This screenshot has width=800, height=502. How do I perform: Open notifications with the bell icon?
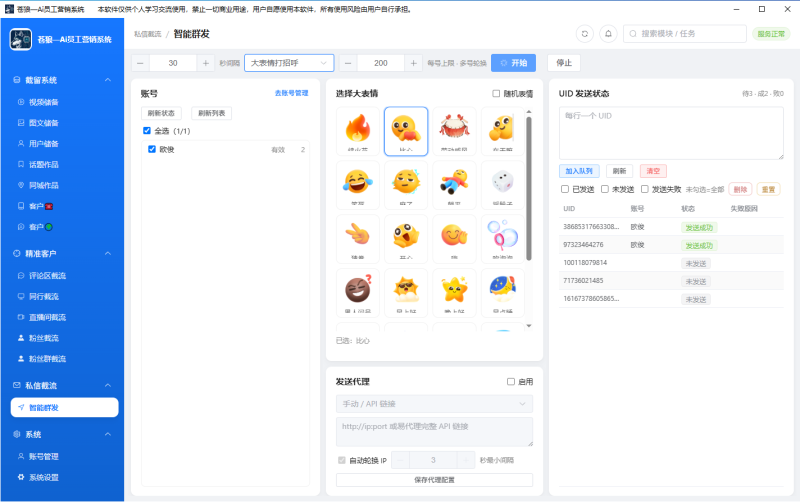(x=608, y=34)
